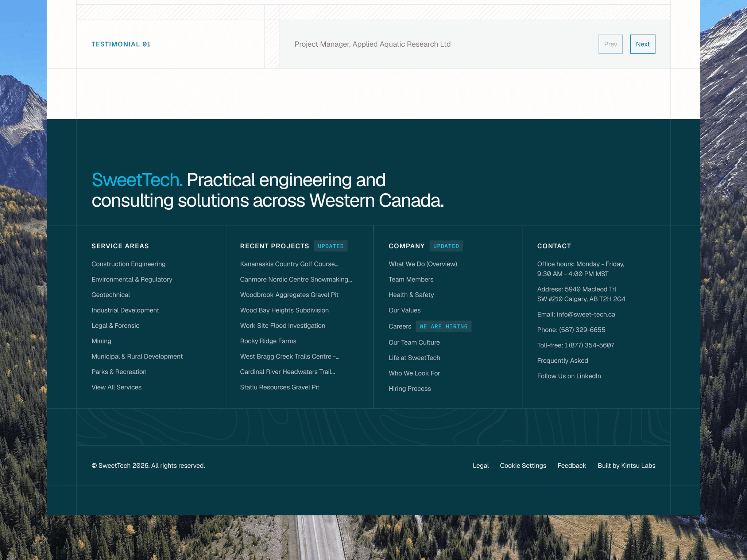747x560 pixels.
Task: Open Municipal & Rural Development link
Action: pyautogui.click(x=137, y=356)
